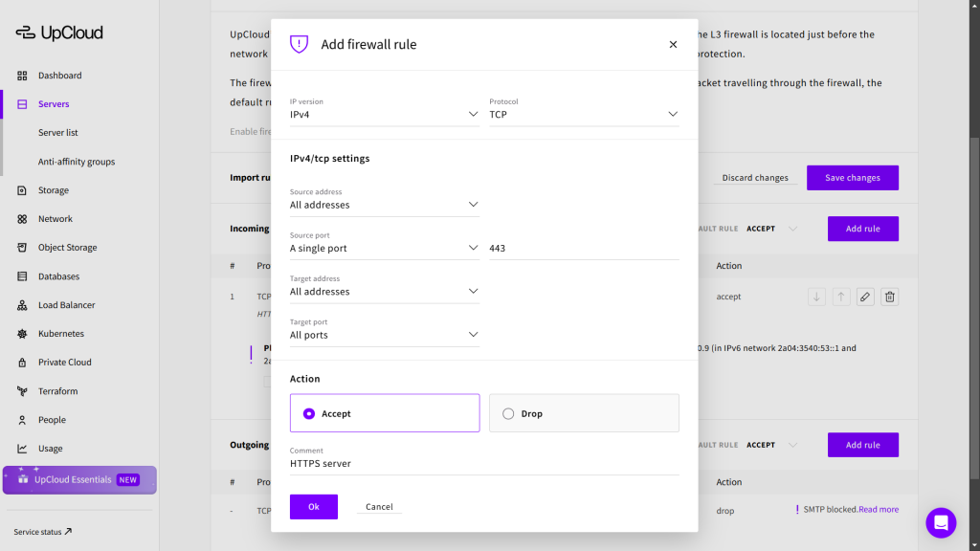The height and width of the screenshot is (551, 980).
Task: Open UpCloud Essentials NEW banner
Action: click(79, 480)
